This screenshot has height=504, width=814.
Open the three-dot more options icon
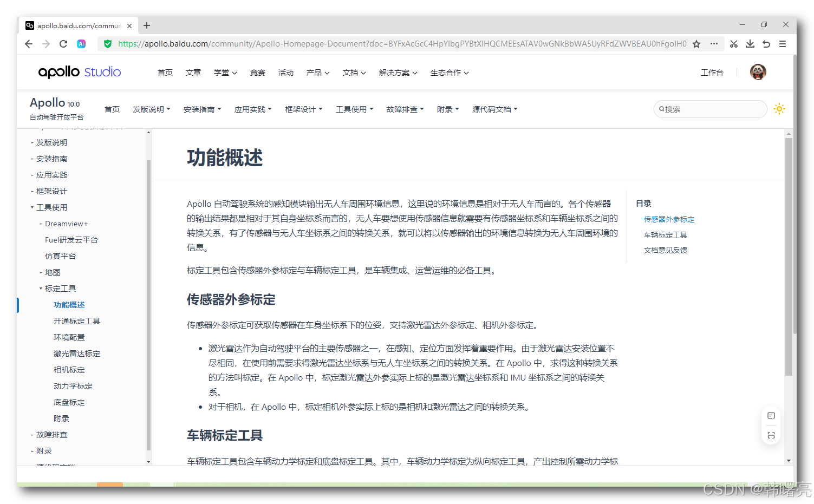coord(714,44)
